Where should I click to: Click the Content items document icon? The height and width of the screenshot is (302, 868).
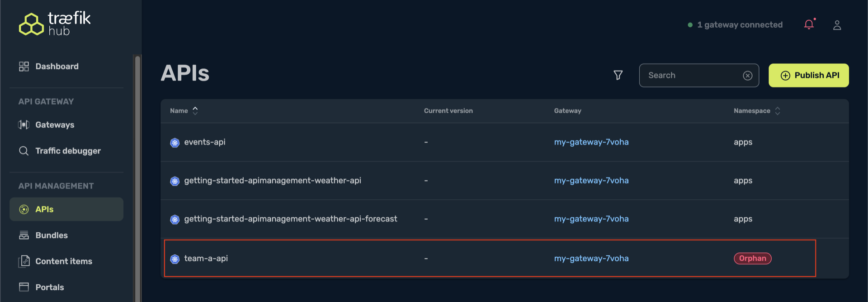click(24, 261)
